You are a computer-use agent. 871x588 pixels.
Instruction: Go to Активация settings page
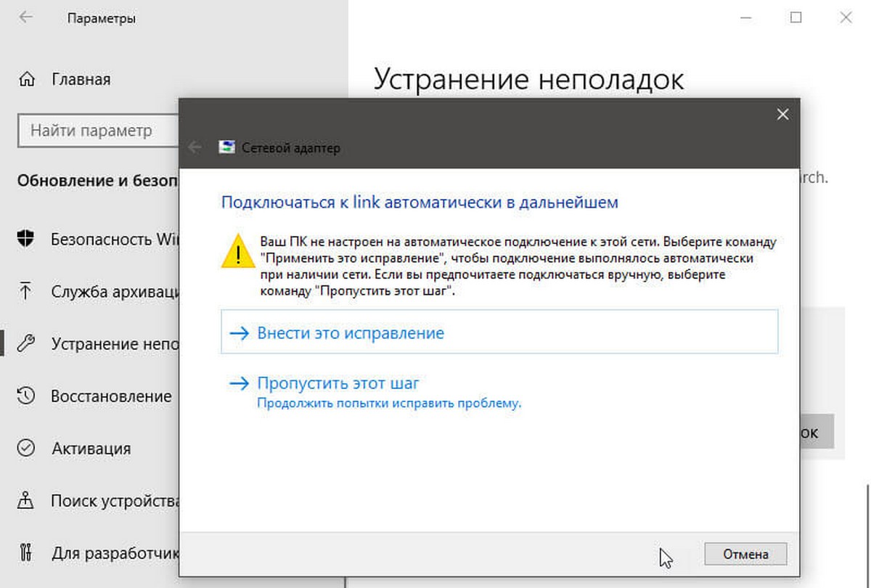click(x=91, y=449)
